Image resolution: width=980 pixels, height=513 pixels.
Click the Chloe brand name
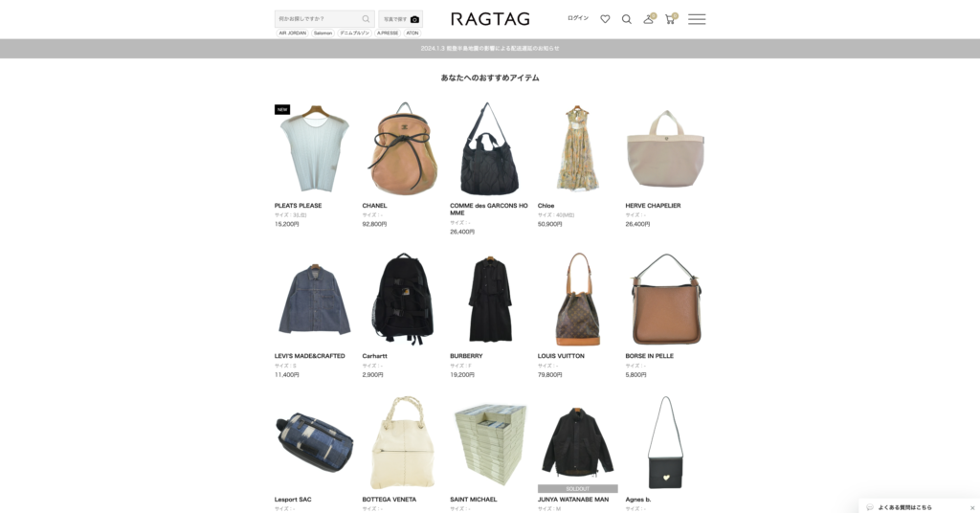click(x=546, y=206)
